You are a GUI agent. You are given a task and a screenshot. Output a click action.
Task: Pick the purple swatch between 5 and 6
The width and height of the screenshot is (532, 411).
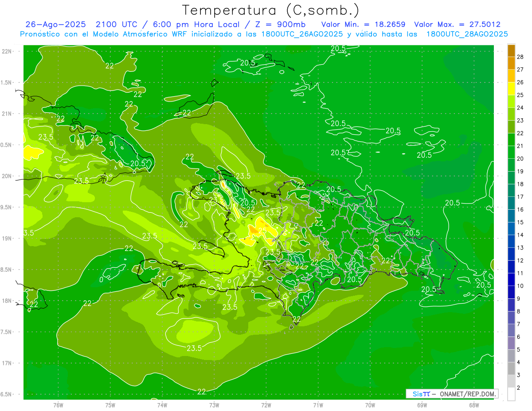pos(511,343)
